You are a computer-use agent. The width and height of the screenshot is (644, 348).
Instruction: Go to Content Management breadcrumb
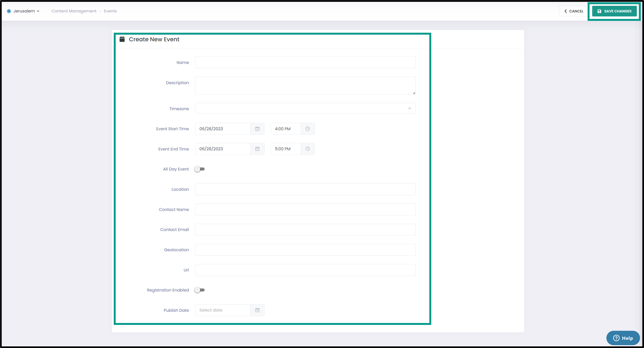(74, 11)
